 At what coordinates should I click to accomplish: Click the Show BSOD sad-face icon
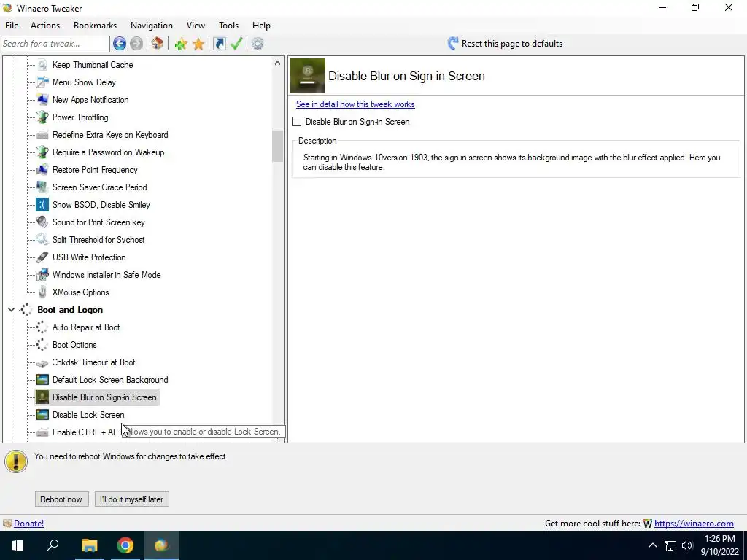42,205
